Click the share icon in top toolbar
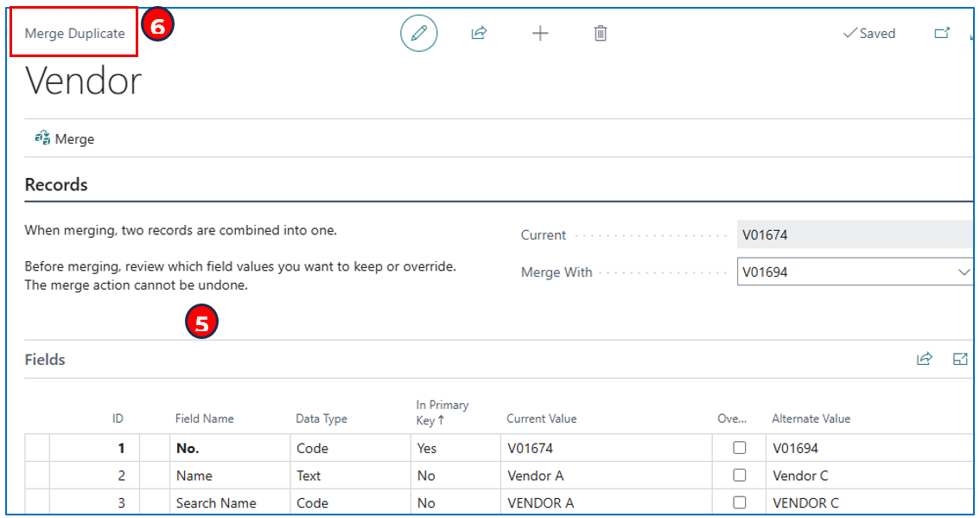Screen dimensions: 980x518 point(479,34)
